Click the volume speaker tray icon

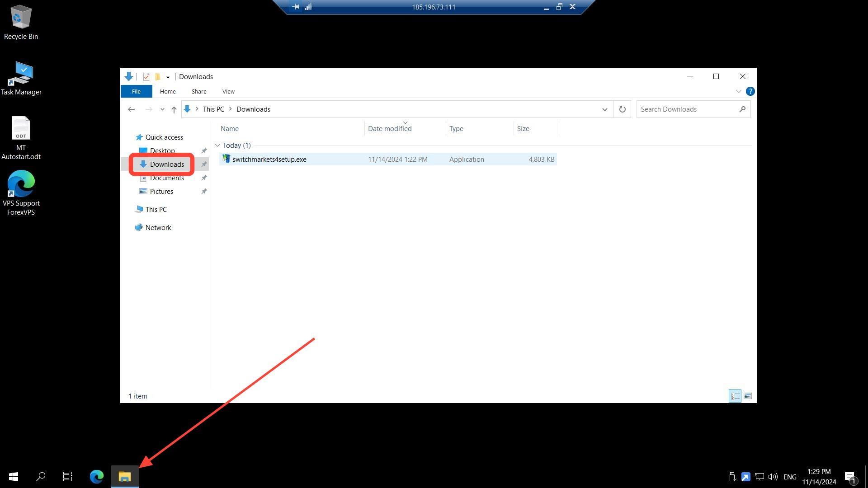click(x=773, y=477)
